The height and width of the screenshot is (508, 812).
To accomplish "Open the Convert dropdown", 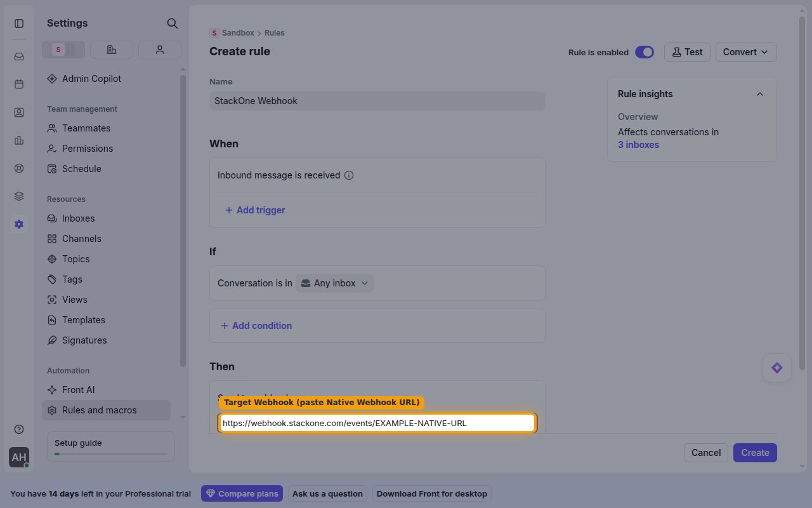I will point(746,52).
